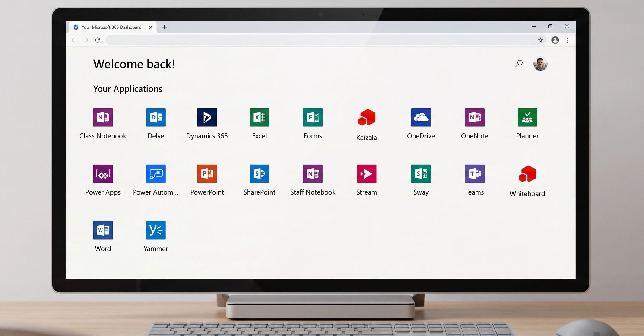Image resolution: width=644 pixels, height=336 pixels.
Task: Open the Kaizala app icon
Action: point(366,117)
